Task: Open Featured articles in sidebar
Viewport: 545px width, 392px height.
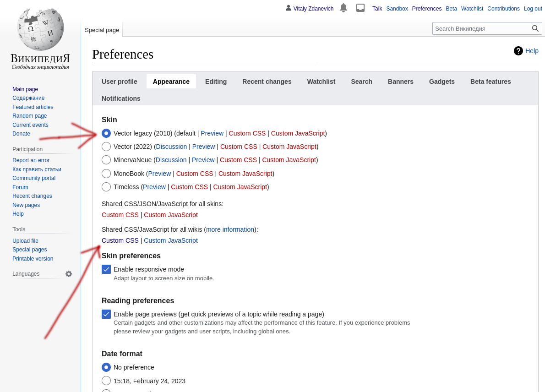Action: [33, 107]
